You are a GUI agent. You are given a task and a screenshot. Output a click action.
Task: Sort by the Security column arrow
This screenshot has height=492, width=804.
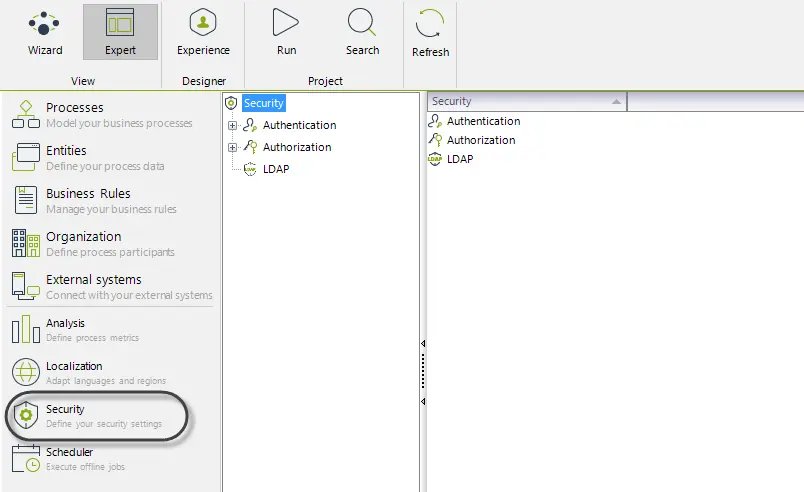click(616, 102)
